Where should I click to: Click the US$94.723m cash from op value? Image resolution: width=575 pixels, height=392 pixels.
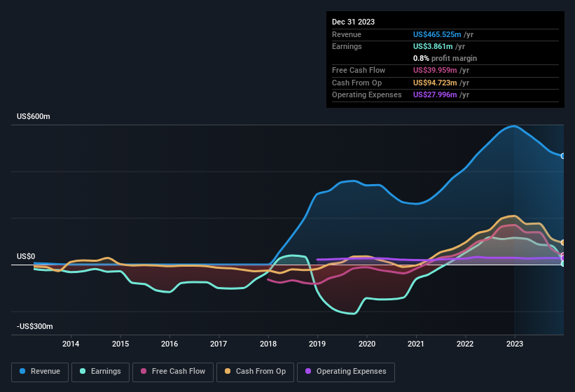(x=435, y=83)
